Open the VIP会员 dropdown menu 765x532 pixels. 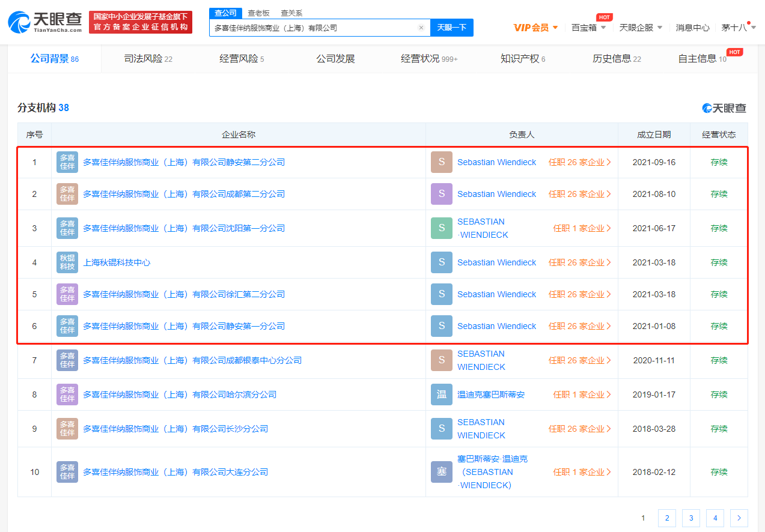(x=535, y=28)
